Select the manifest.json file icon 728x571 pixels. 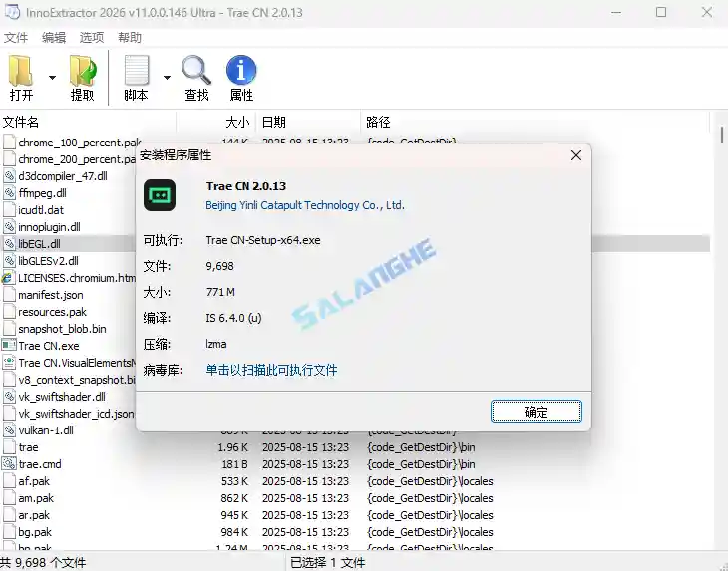tap(9, 295)
